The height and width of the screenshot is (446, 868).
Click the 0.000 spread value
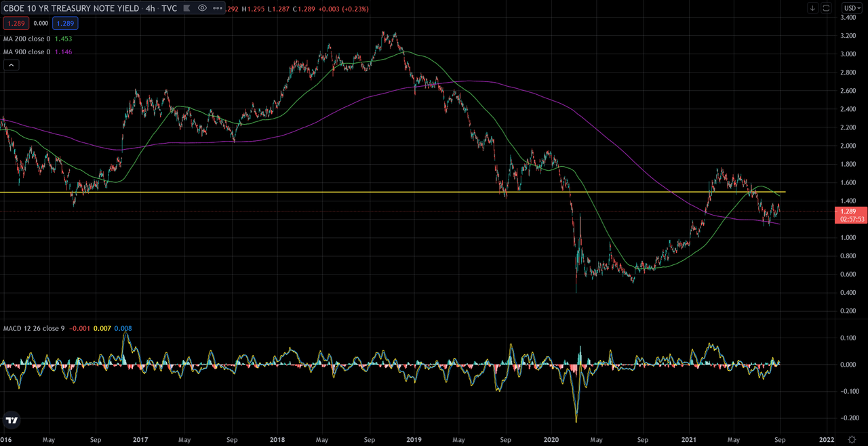[40, 23]
